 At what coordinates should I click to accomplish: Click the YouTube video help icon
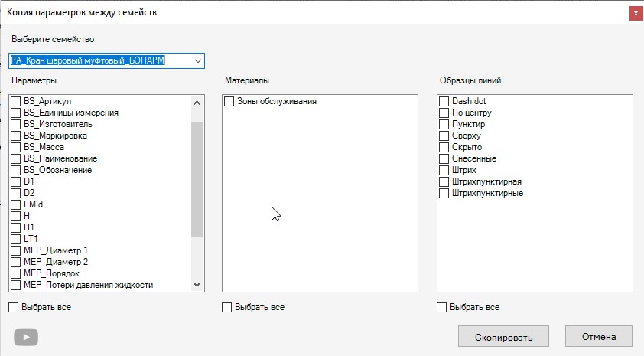pyautogui.click(x=26, y=337)
